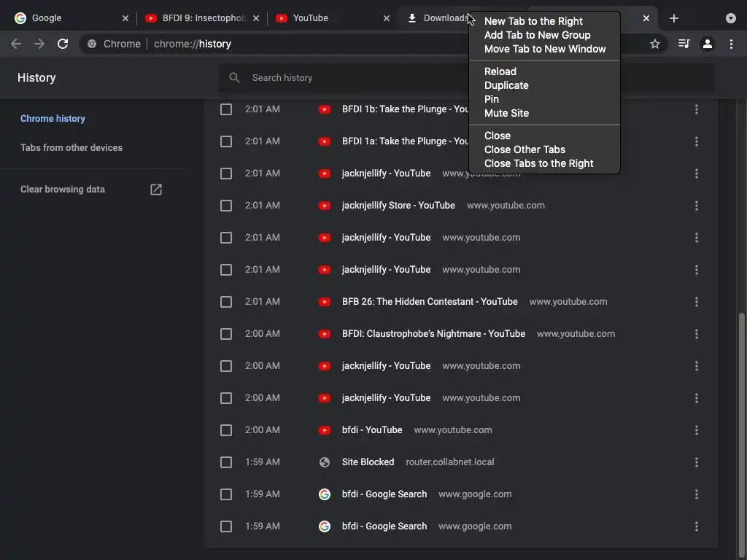Open the BFB 26: The Hidden Contestant link
Viewport: 747px width, 560px height.
(430, 302)
